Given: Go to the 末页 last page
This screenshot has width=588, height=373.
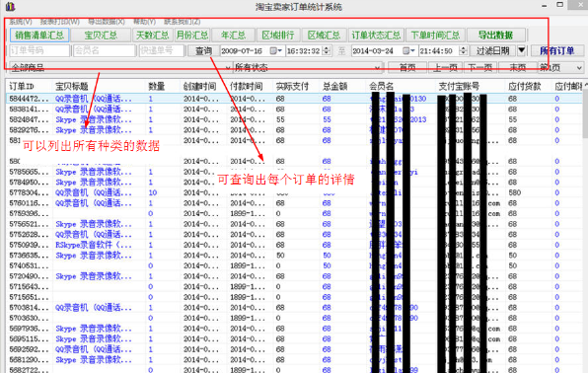Looking at the screenshot, I should point(518,67).
